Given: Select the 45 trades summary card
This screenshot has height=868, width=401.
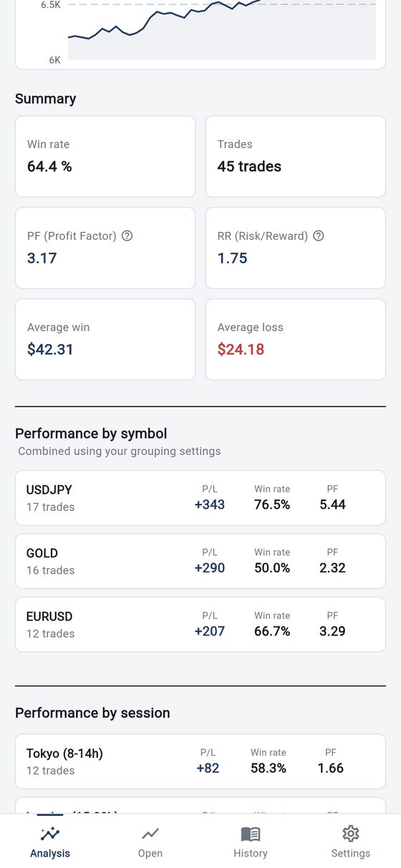Looking at the screenshot, I should (296, 157).
